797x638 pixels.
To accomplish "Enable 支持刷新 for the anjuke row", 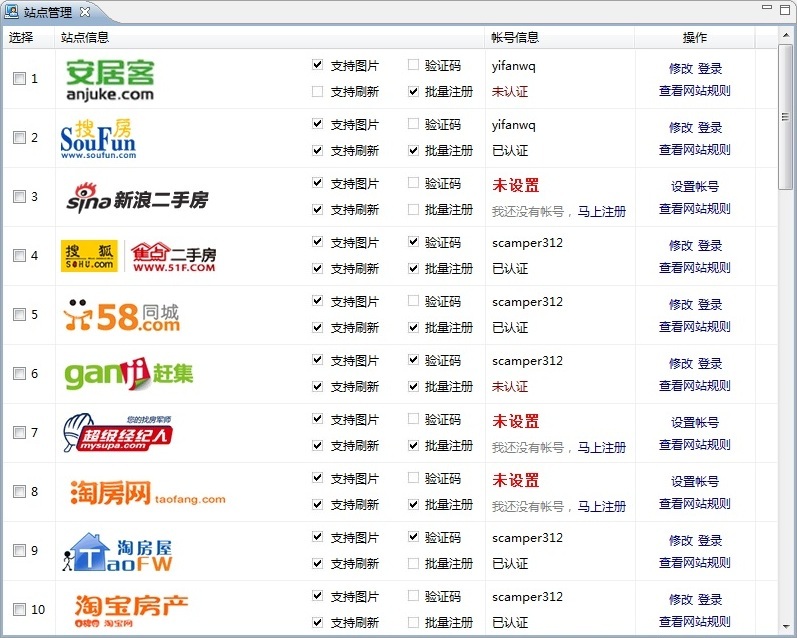I will point(317,92).
